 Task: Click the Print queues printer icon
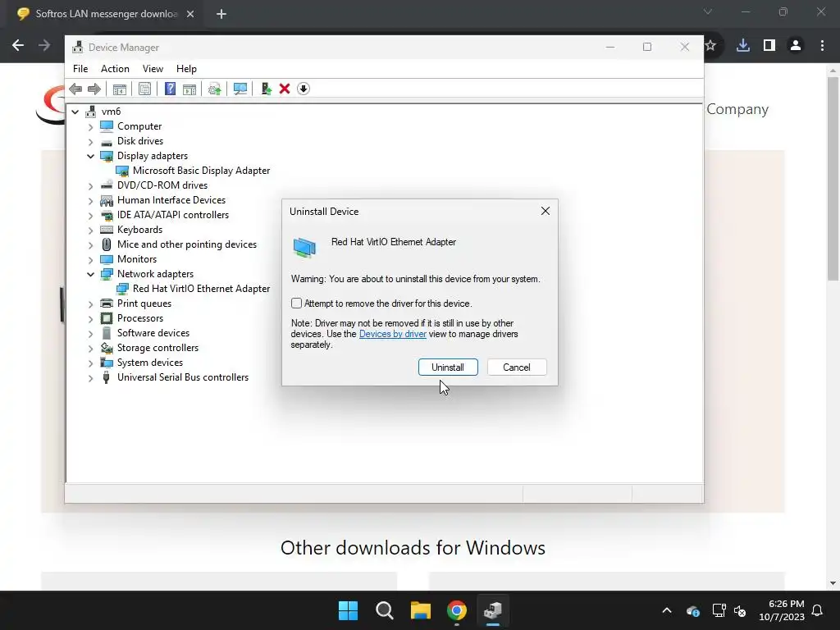[x=107, y=304]
